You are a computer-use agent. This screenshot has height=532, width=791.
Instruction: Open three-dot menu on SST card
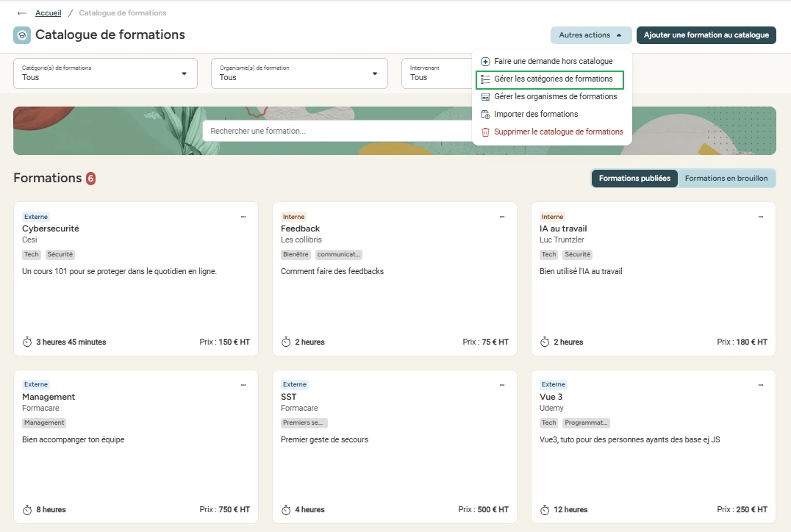[x=502, y=384]
